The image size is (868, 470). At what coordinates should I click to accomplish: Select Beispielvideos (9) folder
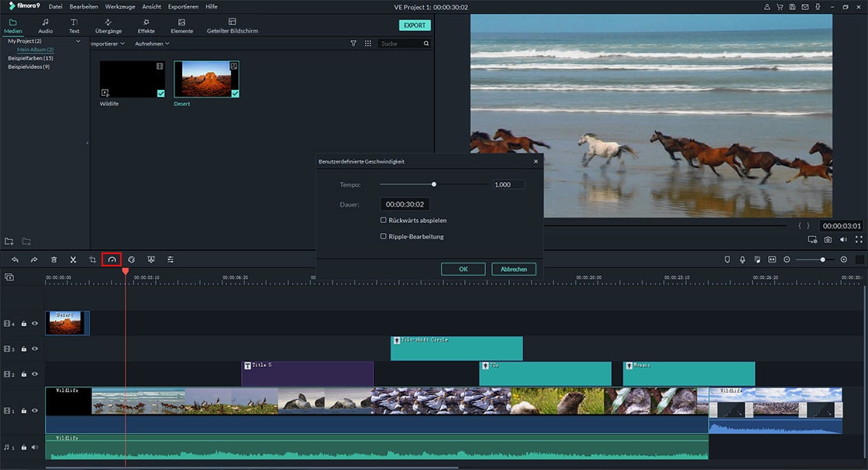pyautogui.click(x=29, y=67)
